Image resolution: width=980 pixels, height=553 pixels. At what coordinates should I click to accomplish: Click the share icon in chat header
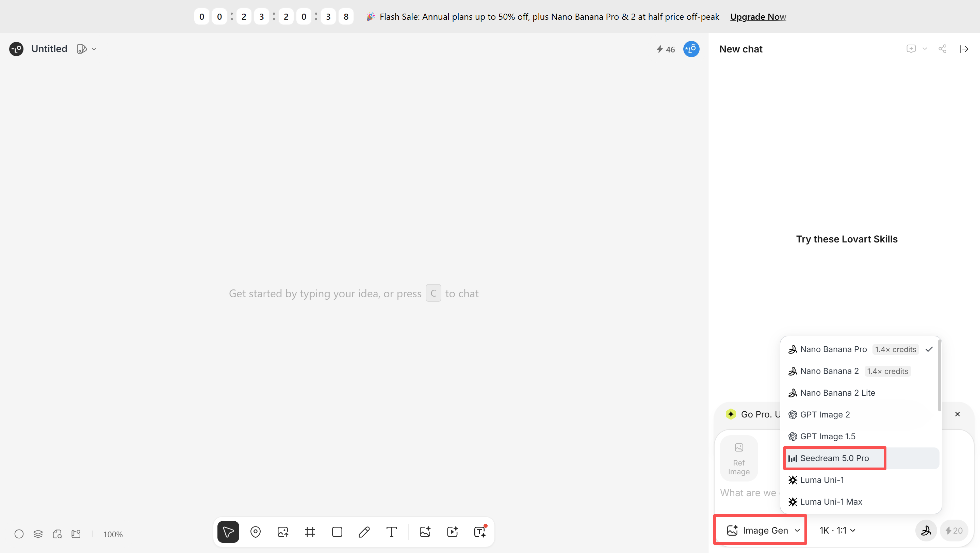pos(942,49)
